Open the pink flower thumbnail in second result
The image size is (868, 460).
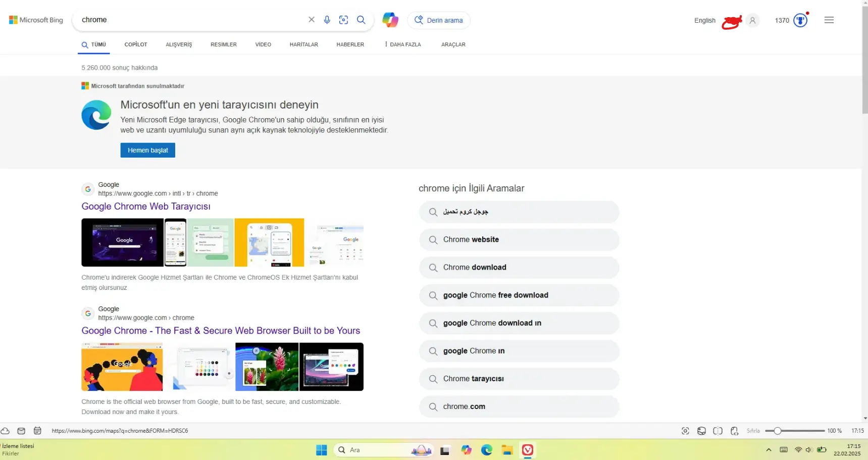267,367
